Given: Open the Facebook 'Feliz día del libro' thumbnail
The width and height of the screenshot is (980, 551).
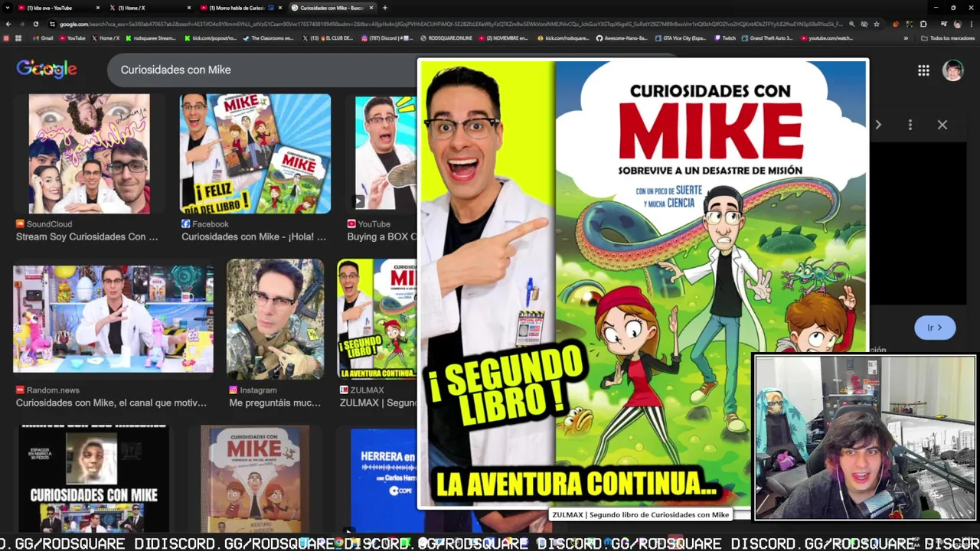Looking at the screenshot, I should point(255,154).
